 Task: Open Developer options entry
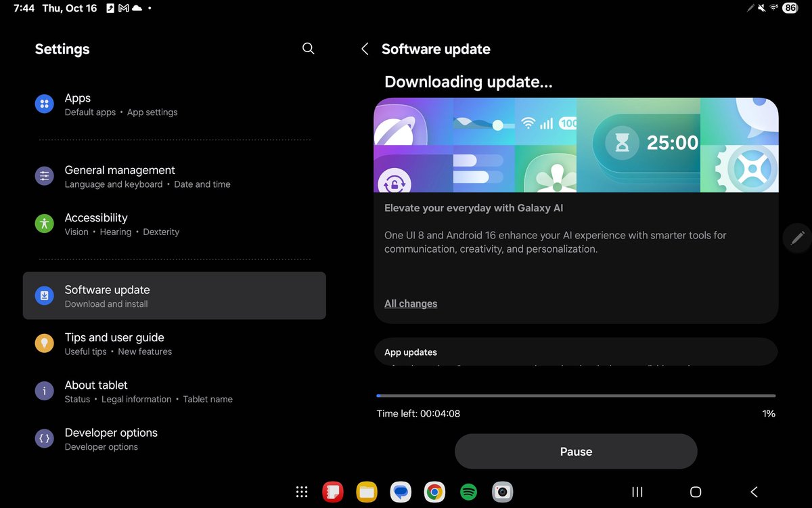coord(175,439)
